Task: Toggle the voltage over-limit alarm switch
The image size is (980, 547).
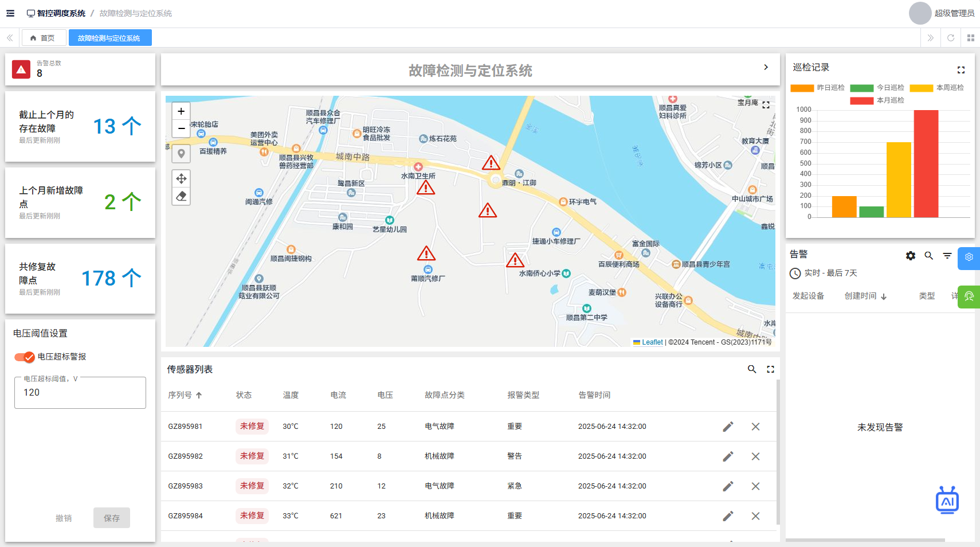Action: [x=25, y=357]
